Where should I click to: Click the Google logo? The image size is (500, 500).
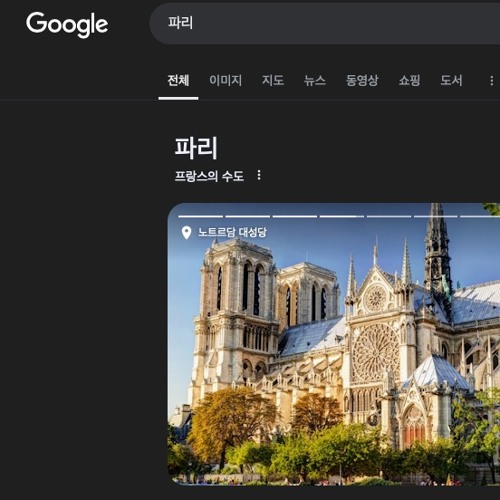click(67, 24)
